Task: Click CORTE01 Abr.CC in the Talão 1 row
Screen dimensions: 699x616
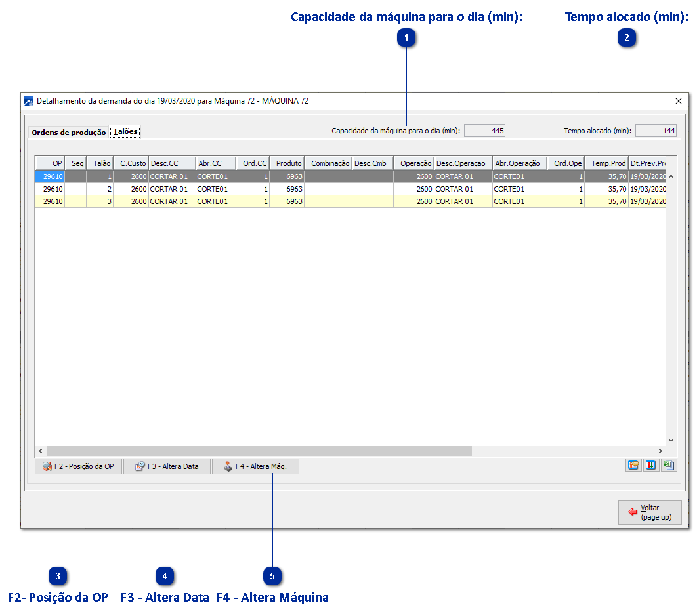Action: pyautogui.click(x=216, y=176)
